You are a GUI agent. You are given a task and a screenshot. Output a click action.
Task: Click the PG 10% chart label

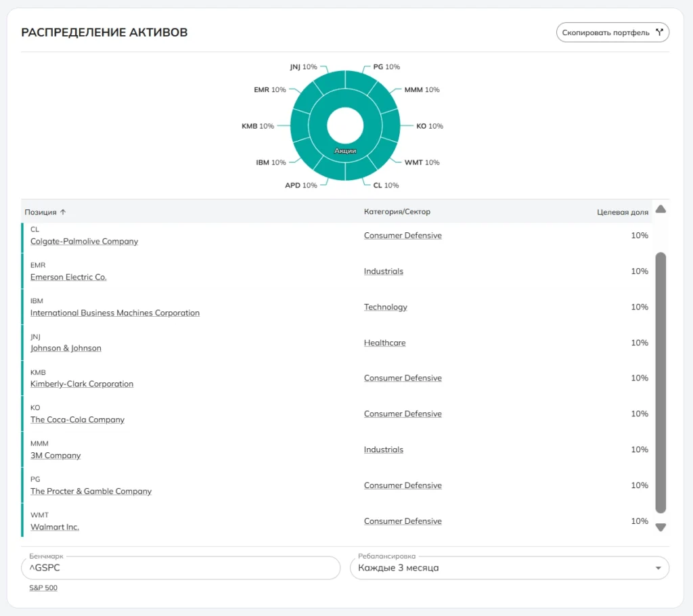(x=386, y=67)
